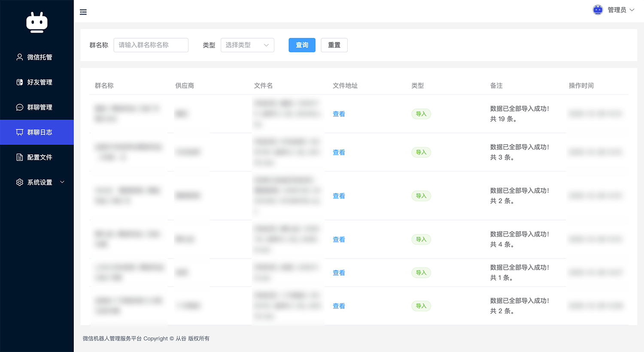Click the 微信托管 person icon
The height and width of the screenshot is (352, 644).
pyautogui.click(x=20, y=57)
